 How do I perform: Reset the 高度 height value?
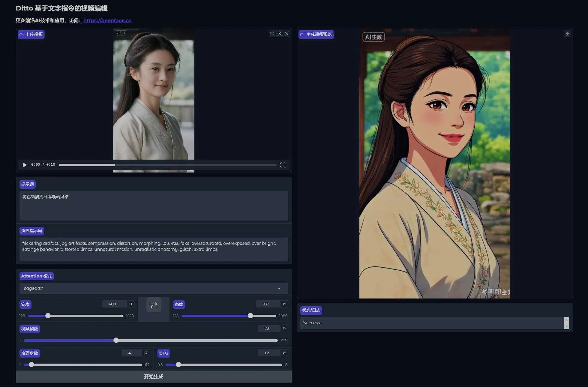click(284, 304)
